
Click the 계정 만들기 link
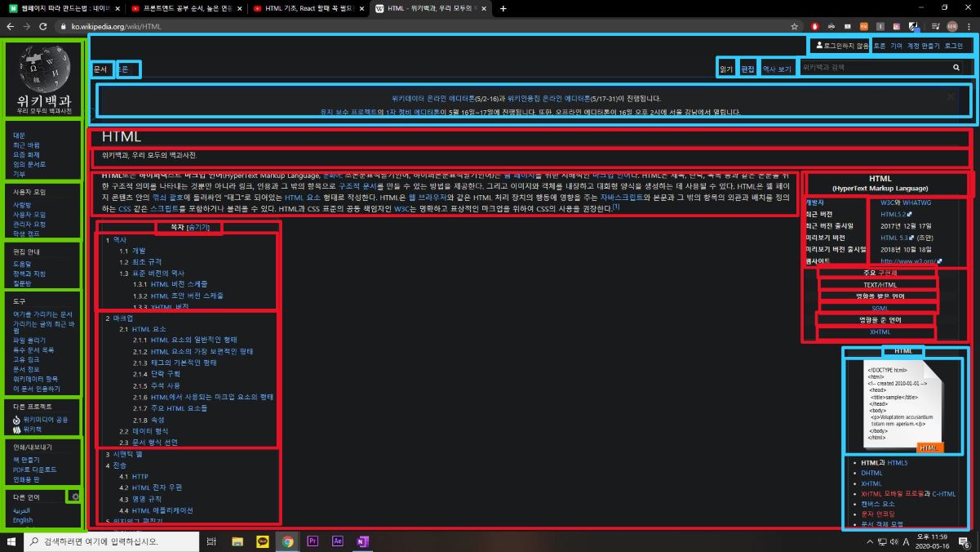click(x=924, y=47)
